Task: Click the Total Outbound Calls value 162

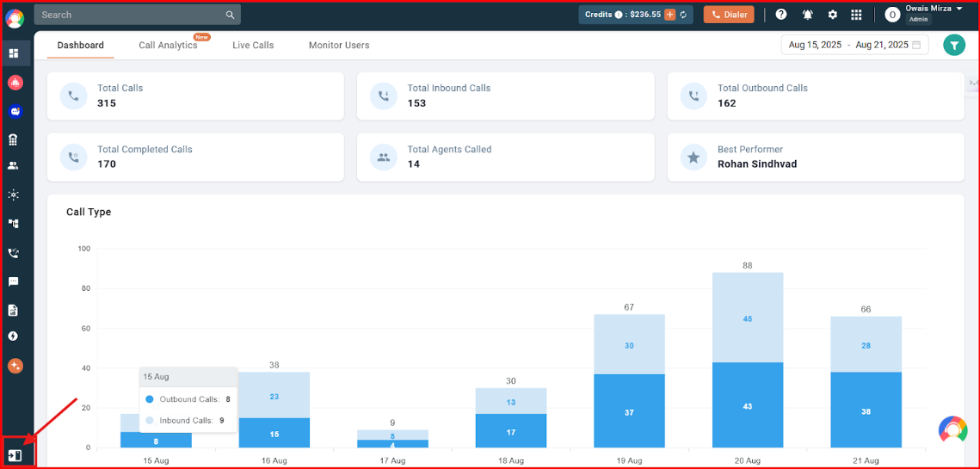Action: (727, 103)
